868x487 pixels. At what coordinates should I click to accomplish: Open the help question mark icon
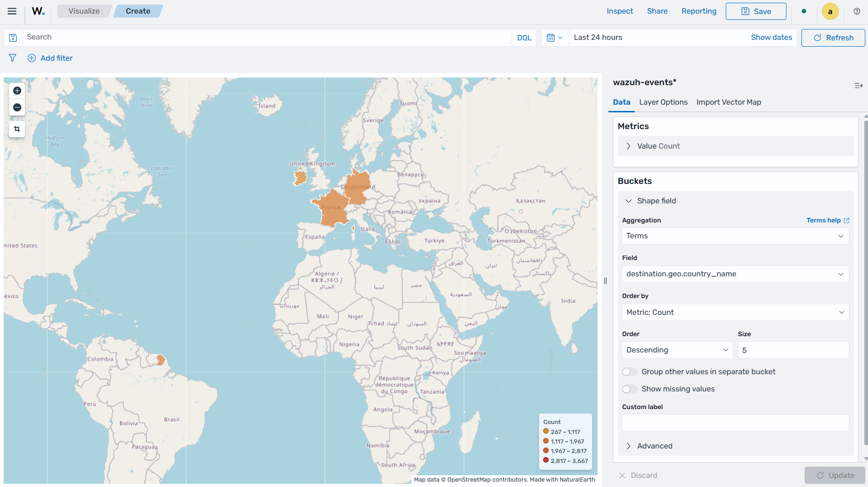[x=857, y=11]
